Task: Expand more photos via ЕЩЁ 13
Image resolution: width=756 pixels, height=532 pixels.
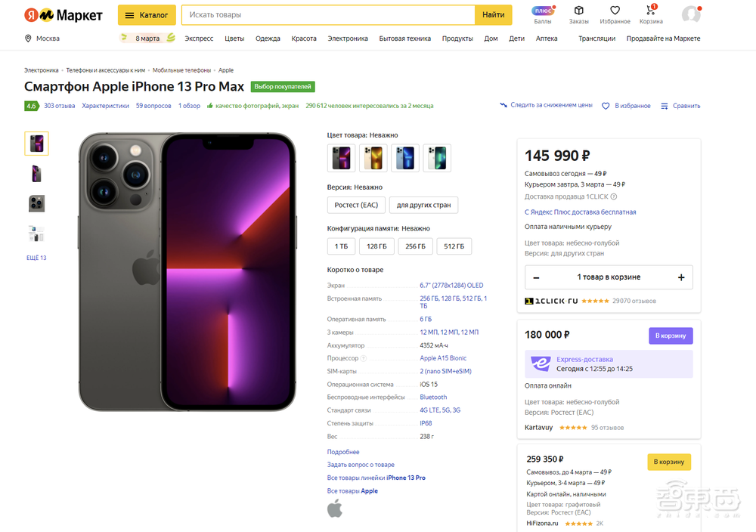Action: pos(36,258)
